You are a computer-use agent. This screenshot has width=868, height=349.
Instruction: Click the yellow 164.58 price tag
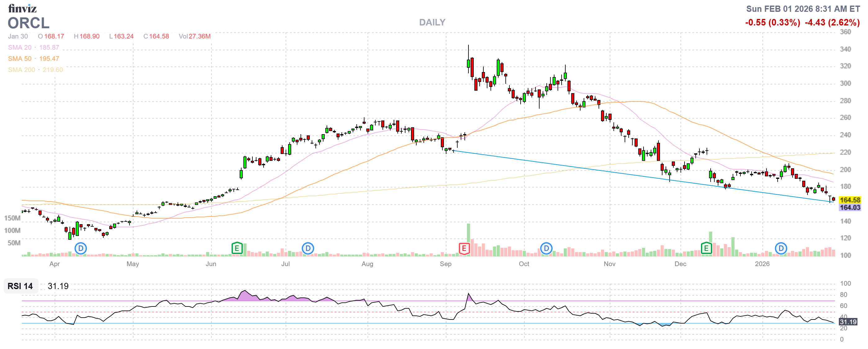tap(849, 200)
